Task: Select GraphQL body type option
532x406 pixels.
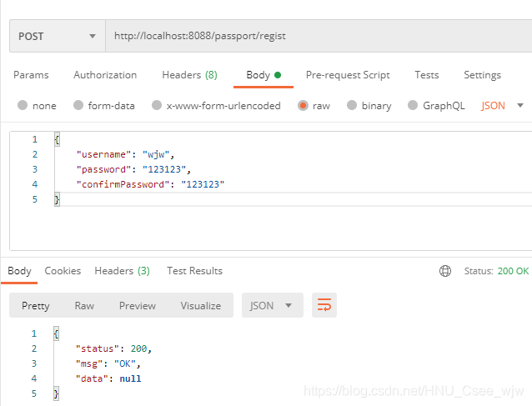Action: pyautogui.click(x=413, y=106)
